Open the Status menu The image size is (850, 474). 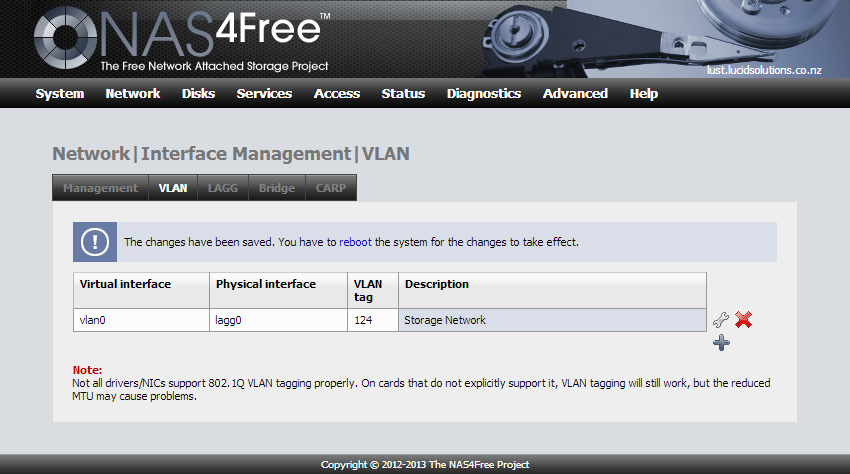tap(403, 93)
